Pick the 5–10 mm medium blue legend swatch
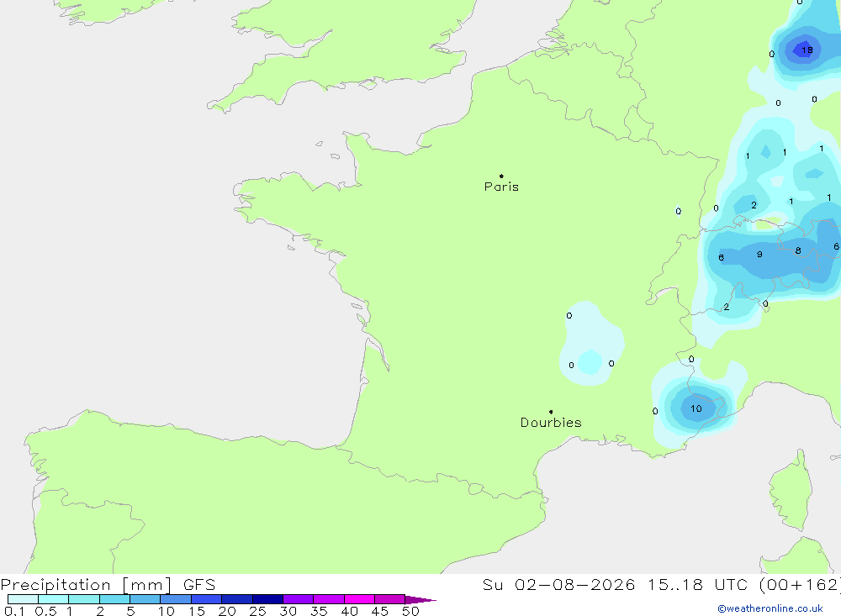841x616 pixels. point(145,599)
